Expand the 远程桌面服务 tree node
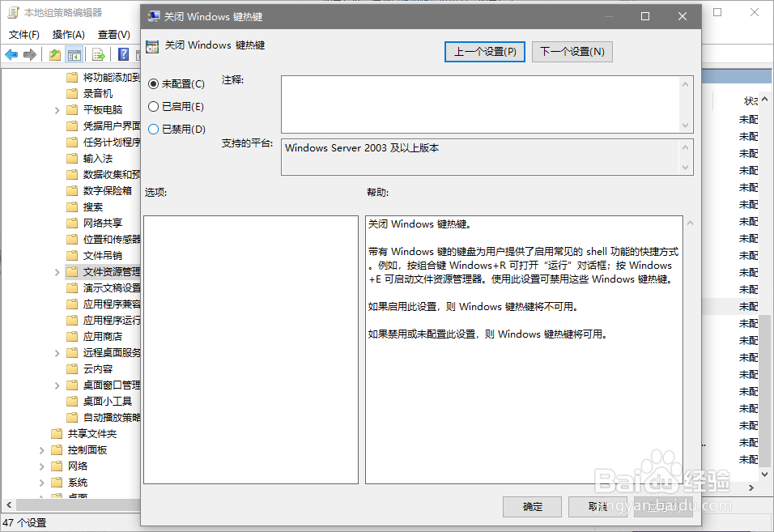Screen dimensions: 774x532 (57, 353)
